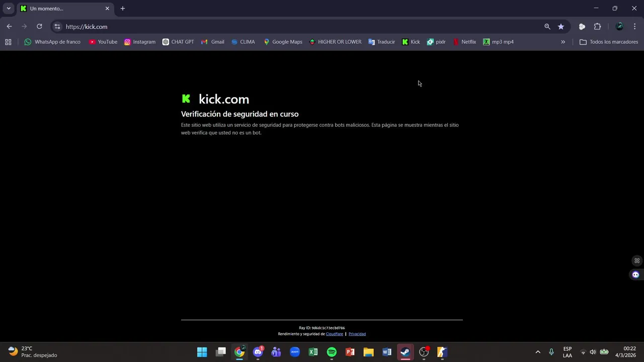Open Chrome's three-dot menu
This screenshot has height=362, width=644.
(x=634, y=27)
